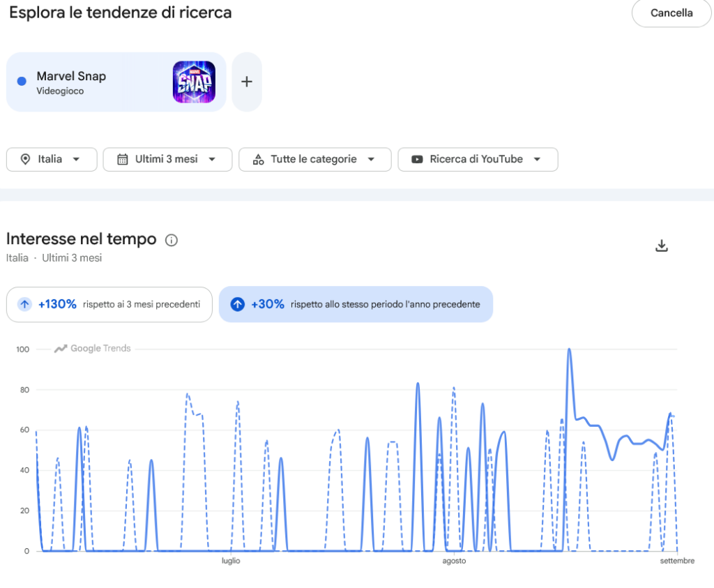Select the +30% previous year comparison chip
Image resolution: width=714 pixels, height=588 pixels.
point(356,304)
